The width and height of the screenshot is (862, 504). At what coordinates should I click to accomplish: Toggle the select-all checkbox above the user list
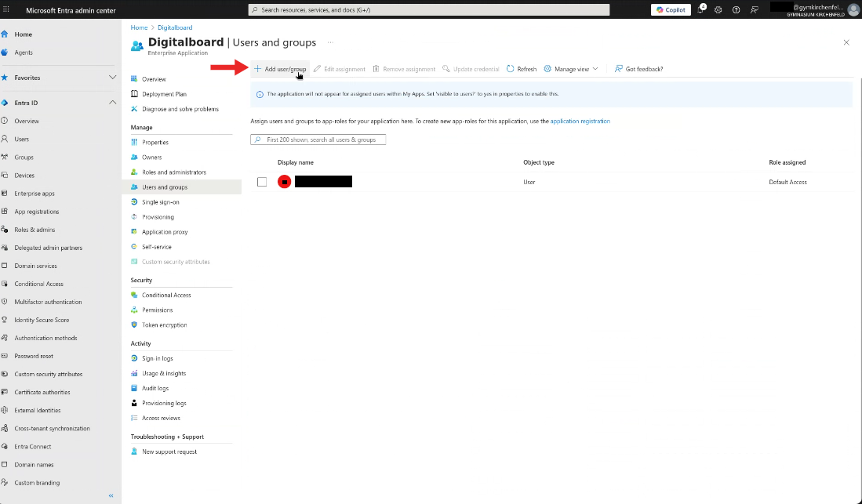coord(262,162)
